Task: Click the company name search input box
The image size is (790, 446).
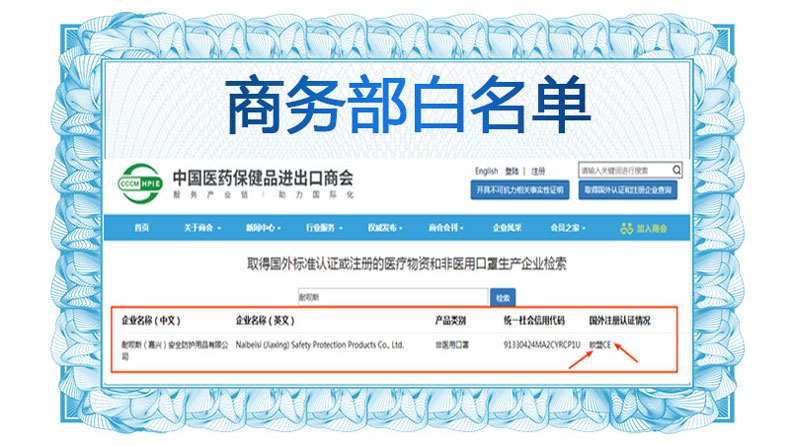Action: [x=391, y=297]
